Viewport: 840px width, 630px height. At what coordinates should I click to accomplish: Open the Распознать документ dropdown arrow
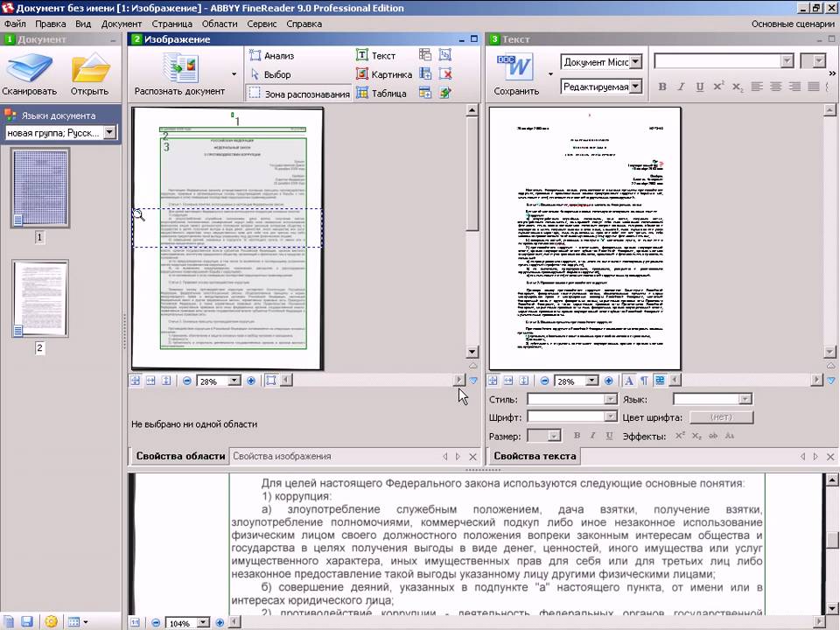(x=234, y=73)
